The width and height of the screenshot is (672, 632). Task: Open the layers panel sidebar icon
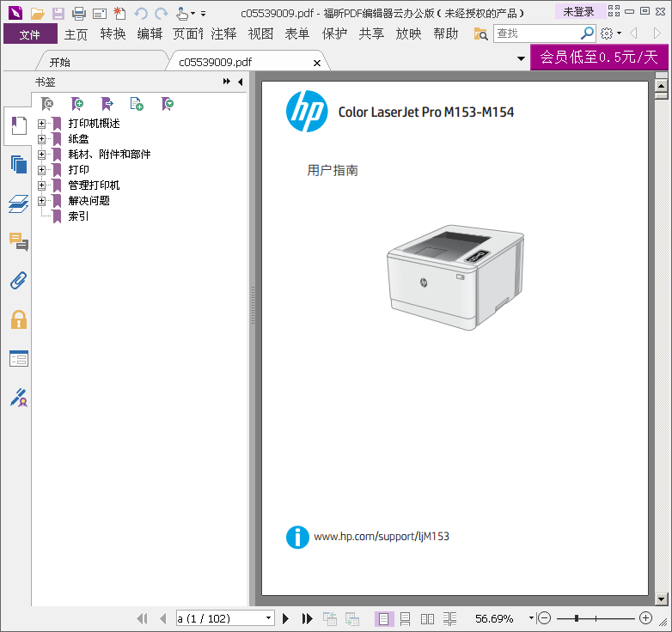coord(18,204)
